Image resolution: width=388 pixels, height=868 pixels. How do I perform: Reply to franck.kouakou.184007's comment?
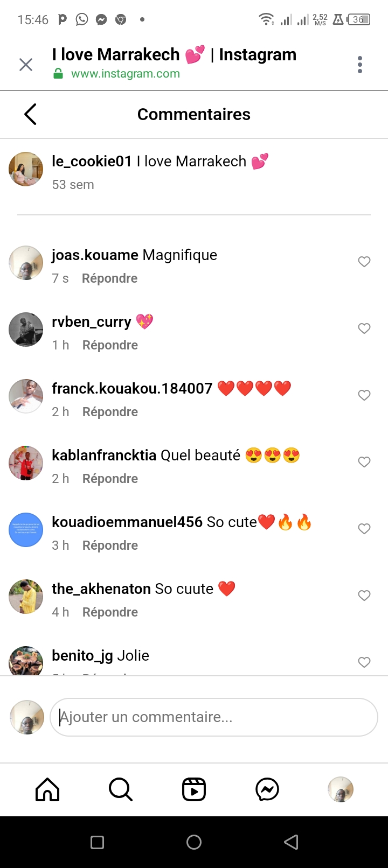click(110, 412)
